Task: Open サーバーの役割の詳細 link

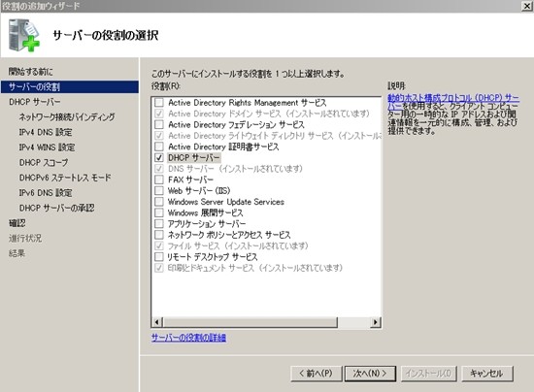Action: (188, 338)
